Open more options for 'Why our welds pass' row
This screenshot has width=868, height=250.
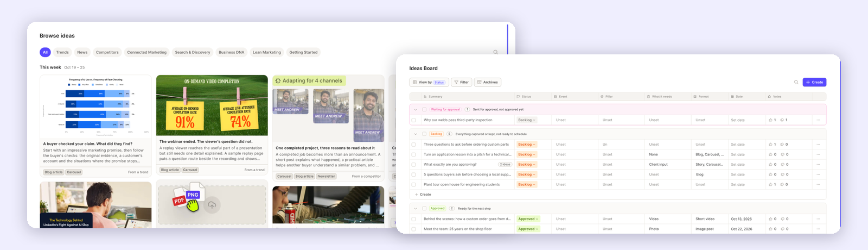coord(818,120)
